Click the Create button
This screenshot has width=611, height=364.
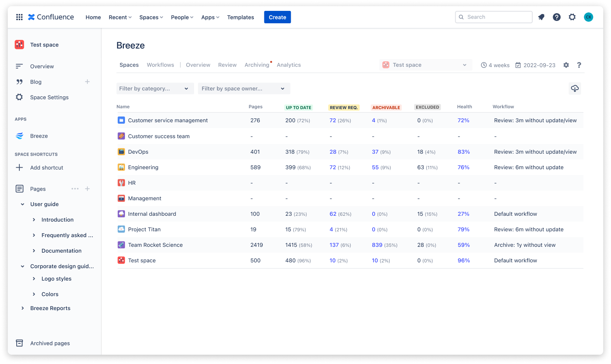tap(278, 17)
